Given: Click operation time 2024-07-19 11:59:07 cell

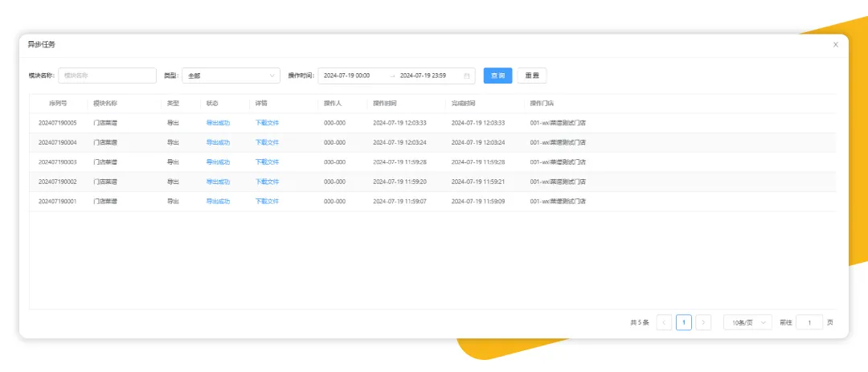Looking at the screenshot, I should (x=399, y=202).
